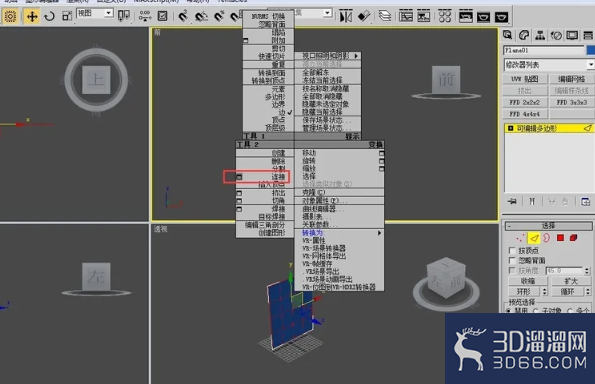This screenshot has height=384, width=595.
Task: Click the Mirror tool icon
Action: (345, 16)
